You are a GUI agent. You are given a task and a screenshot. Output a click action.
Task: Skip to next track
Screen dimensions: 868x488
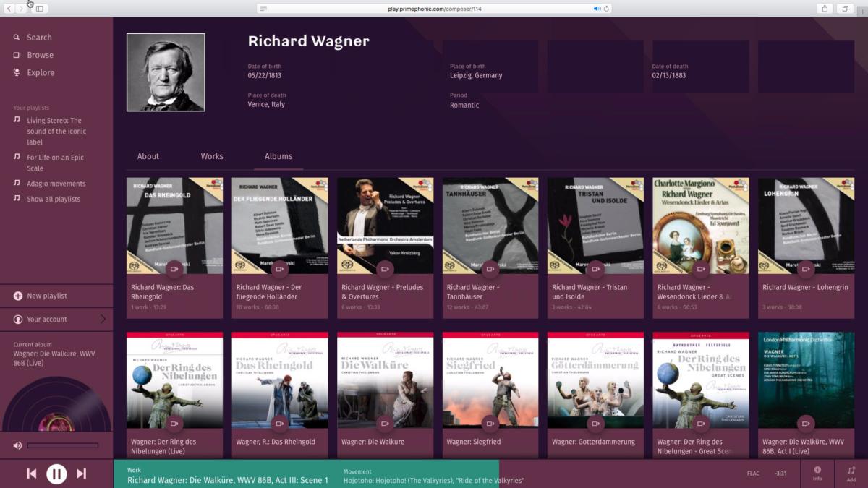(81, 474)
